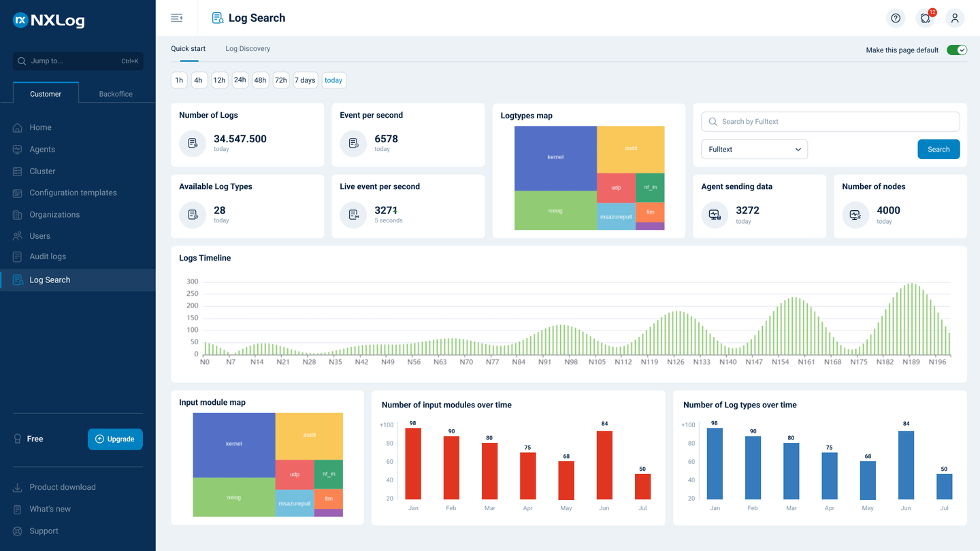The height and width of the screenshot is (551, 980).
Task: Click the Agent sending data icon
Action: click(x=715, y=215)
